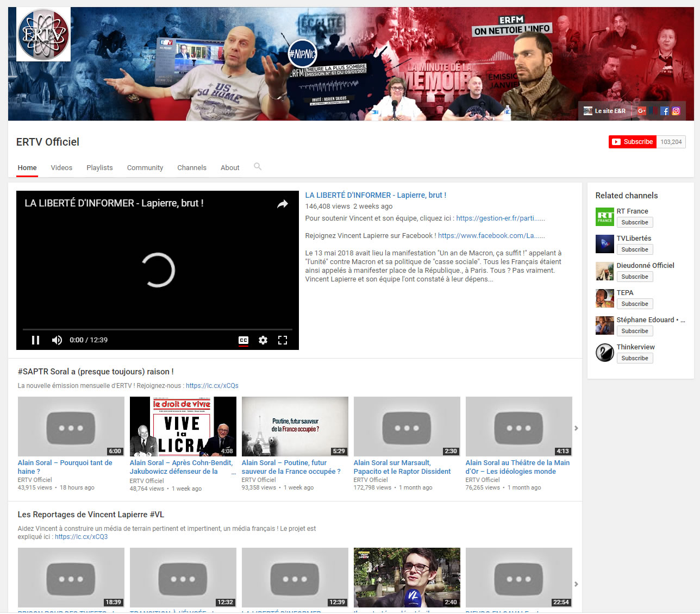Pause the featured video

tap(36, 340)
